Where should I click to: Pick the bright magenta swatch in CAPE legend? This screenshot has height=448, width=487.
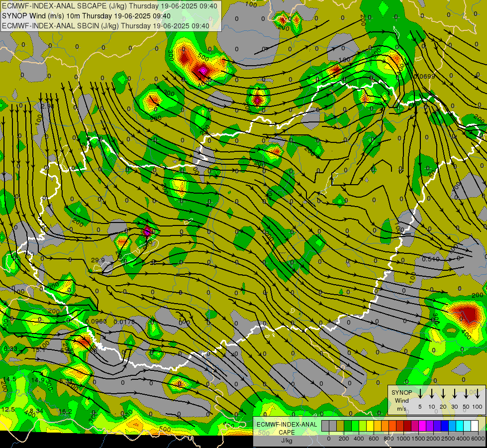[422, 426]
